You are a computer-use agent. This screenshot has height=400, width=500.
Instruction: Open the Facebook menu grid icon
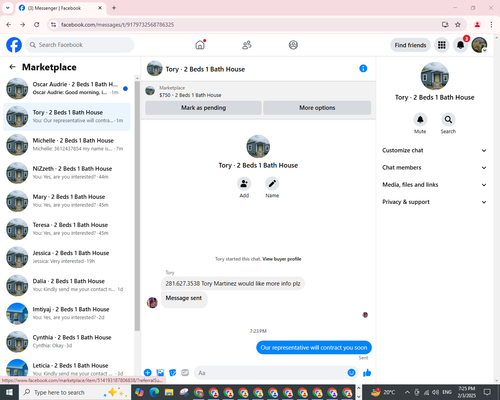442,45
